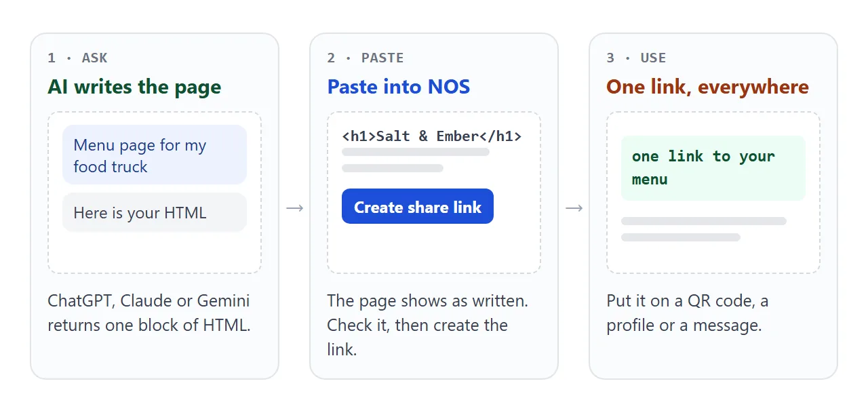Select the '2 · PASTE' step label
The height and width of the screenshot is (415, 868).
click(x=366, y=58)
